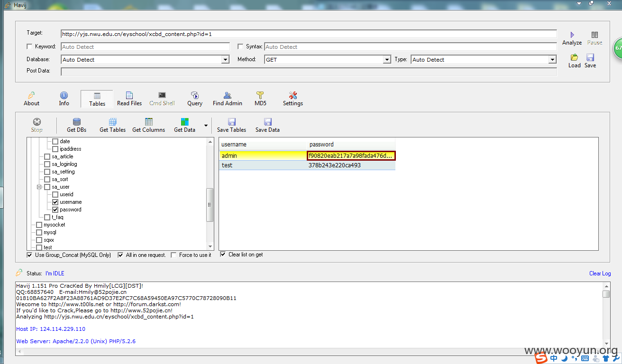
Task: Click the Get Data button
Action: (185, 125)
